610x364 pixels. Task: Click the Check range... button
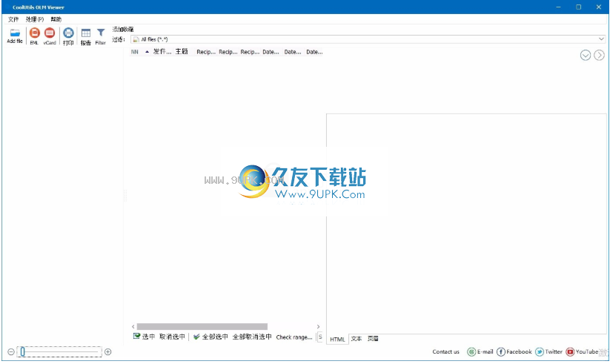tap(294, 337)
